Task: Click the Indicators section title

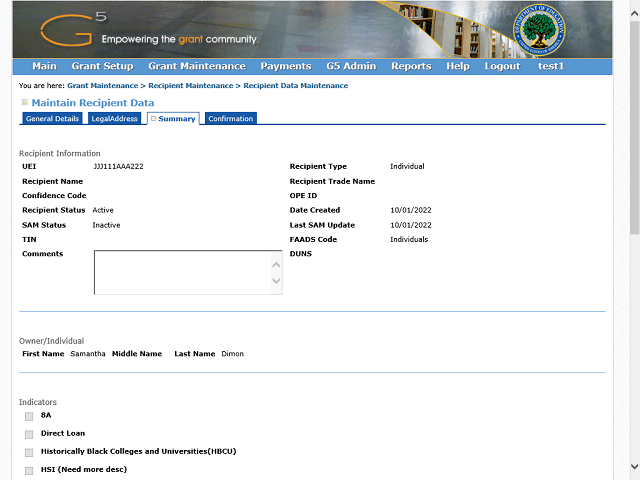Action: [38, 402]
